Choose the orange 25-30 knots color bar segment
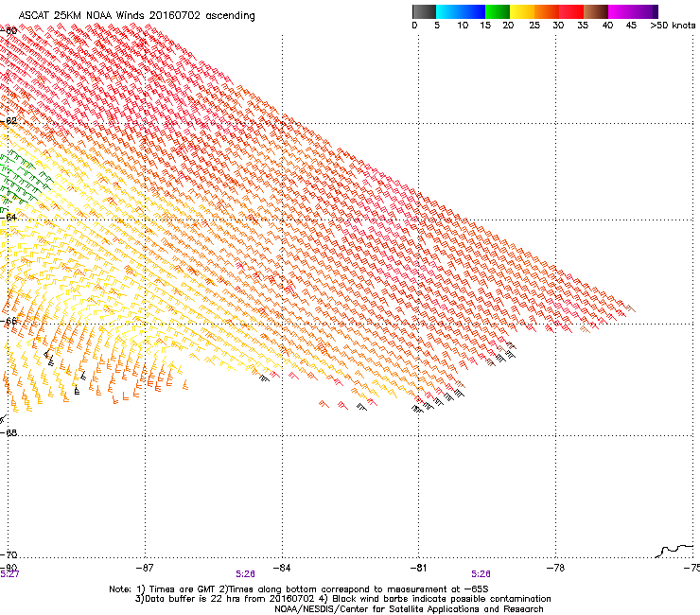This screenshot has width=700, height=615. point(547,11)
